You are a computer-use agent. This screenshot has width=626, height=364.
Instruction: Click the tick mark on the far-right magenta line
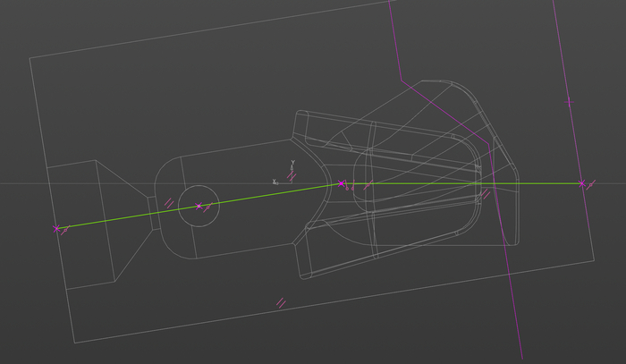click(570, 102)
